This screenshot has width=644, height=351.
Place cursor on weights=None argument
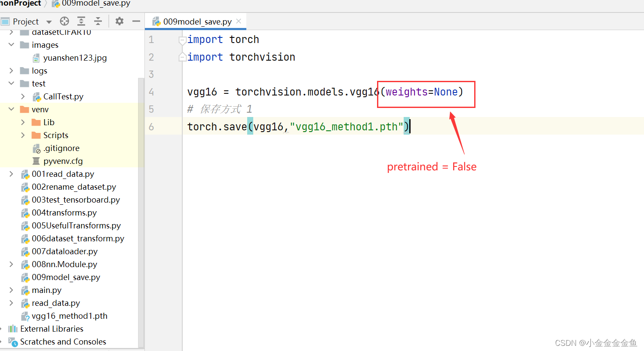(421, 92)
